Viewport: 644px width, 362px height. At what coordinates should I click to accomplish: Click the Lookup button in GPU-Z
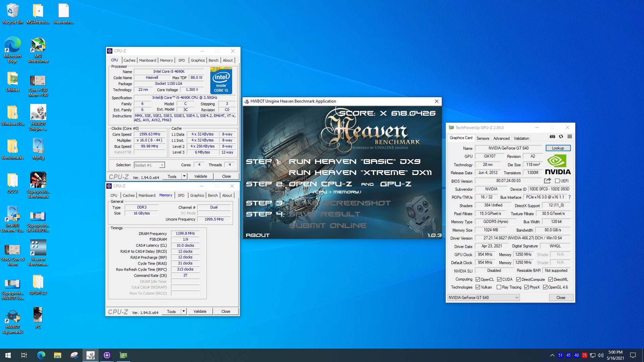point(558,148)
